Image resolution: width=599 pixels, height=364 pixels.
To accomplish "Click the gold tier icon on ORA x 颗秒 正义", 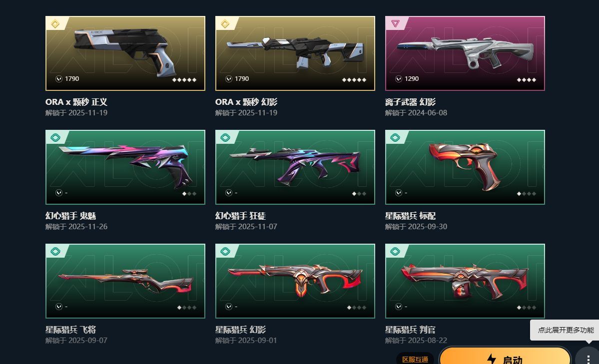I will pyautogui.click(x=55, y=24).
